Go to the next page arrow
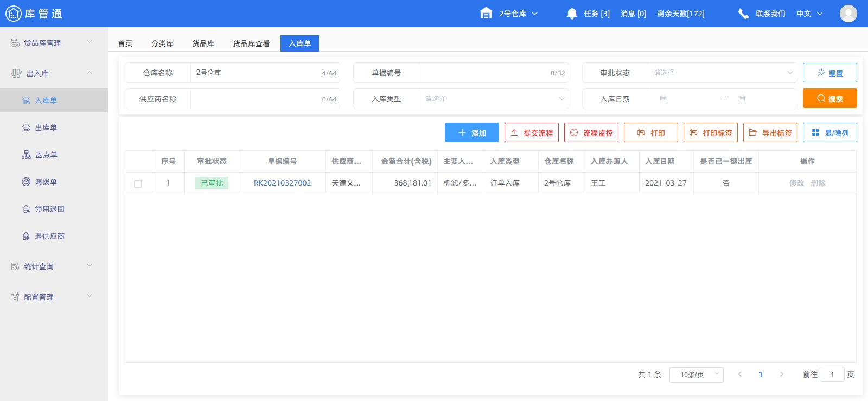This screenshot has width=868, height=401. 782,374
